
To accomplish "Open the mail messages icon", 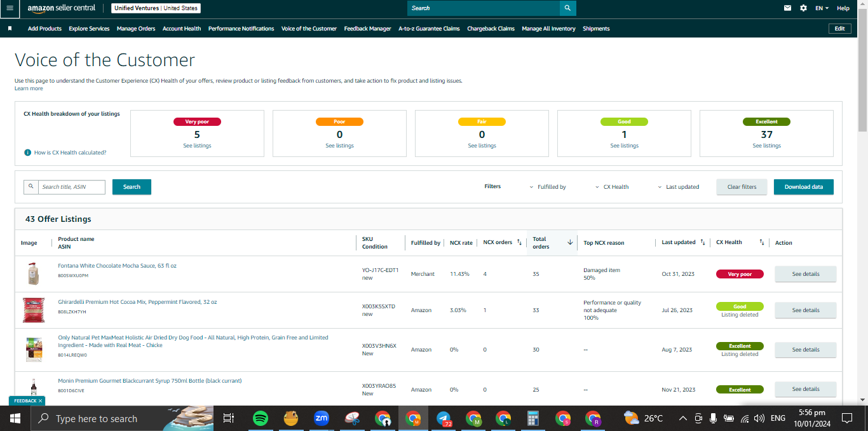I will [x=788, y=8].
